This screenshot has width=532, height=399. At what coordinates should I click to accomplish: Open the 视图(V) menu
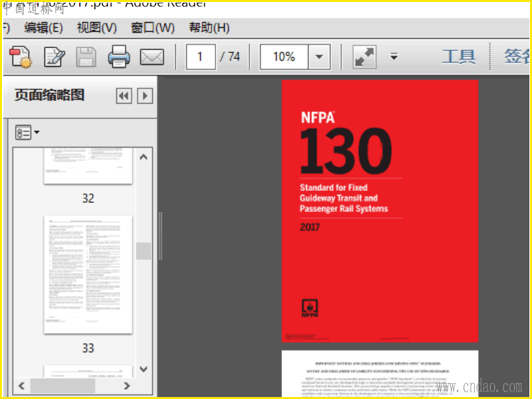pyautogui.click(x=96, y=28)
